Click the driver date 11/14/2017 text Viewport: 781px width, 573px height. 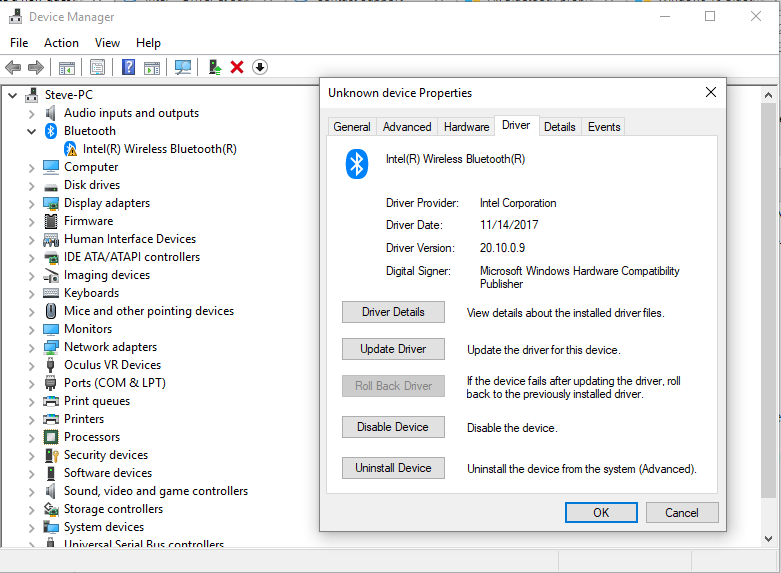click(x=509, y=225)
